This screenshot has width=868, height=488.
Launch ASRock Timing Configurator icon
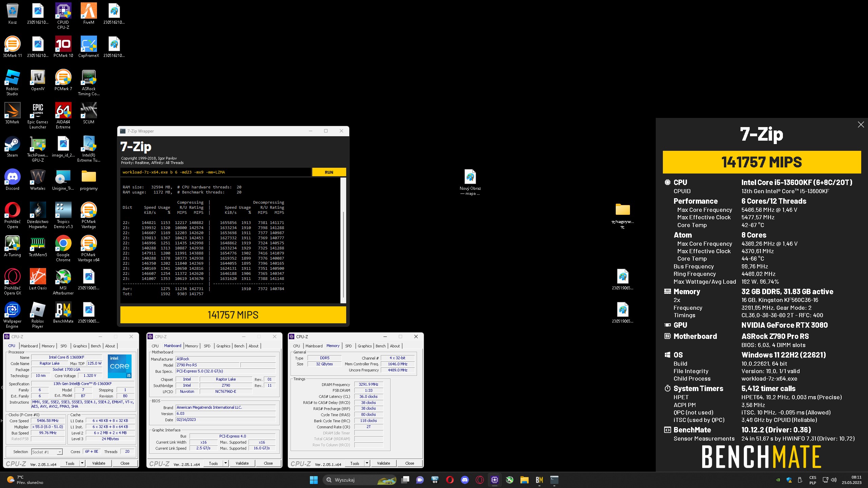tap(88, 82)
